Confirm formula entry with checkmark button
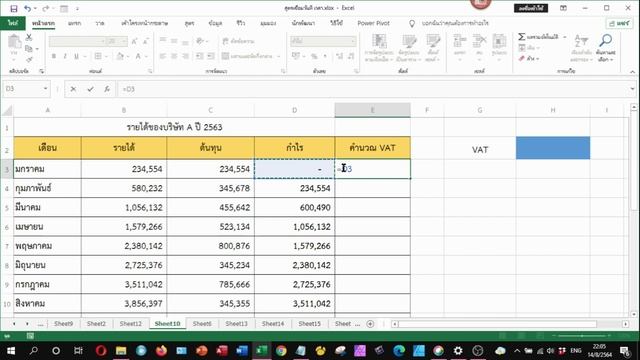Viewport: 640px width, 360px height. (x=90, y=89)
